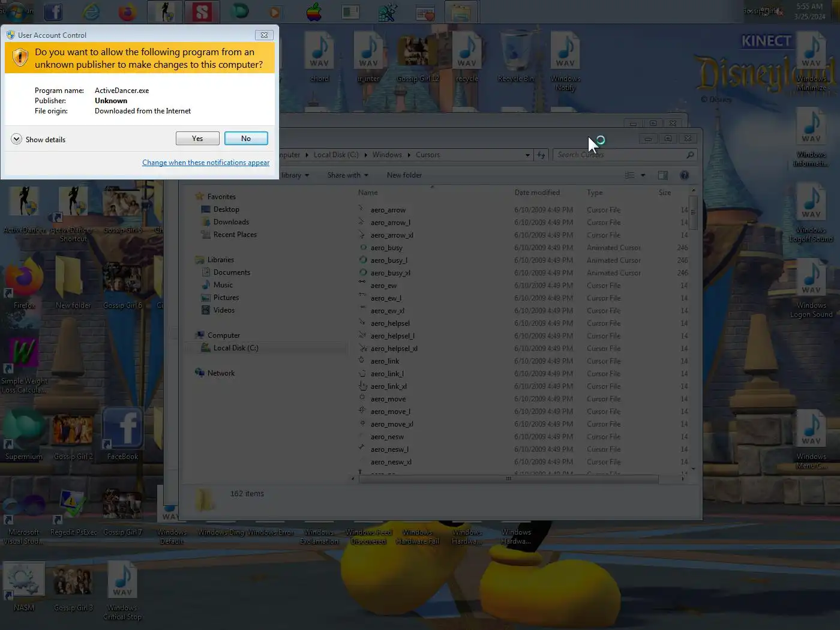Sort by the Date modified column header
840x630 pixels.
pos(537,193)
